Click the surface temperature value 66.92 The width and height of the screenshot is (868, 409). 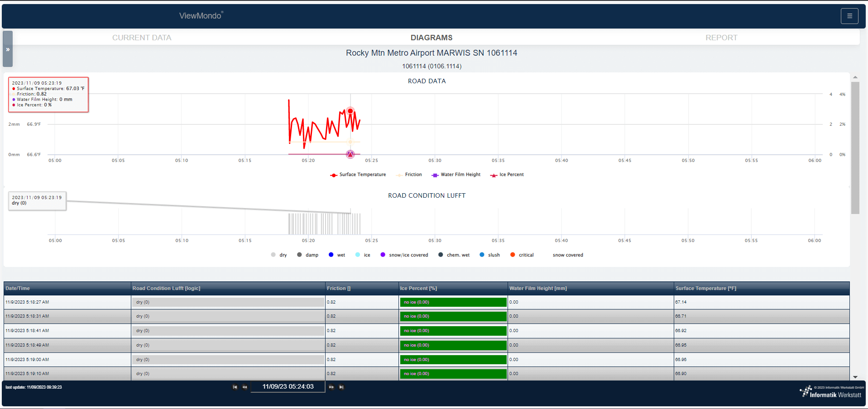[x=681, y=331]
